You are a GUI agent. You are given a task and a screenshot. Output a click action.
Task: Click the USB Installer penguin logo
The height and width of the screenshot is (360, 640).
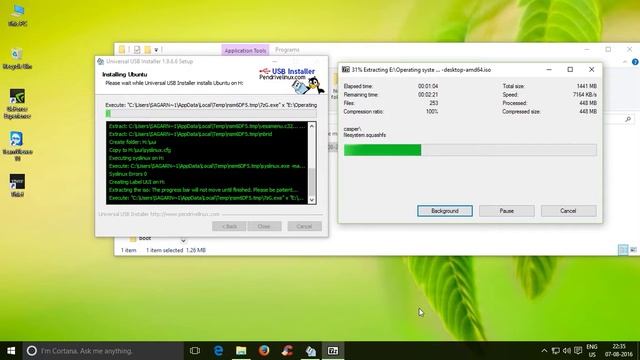308,86
